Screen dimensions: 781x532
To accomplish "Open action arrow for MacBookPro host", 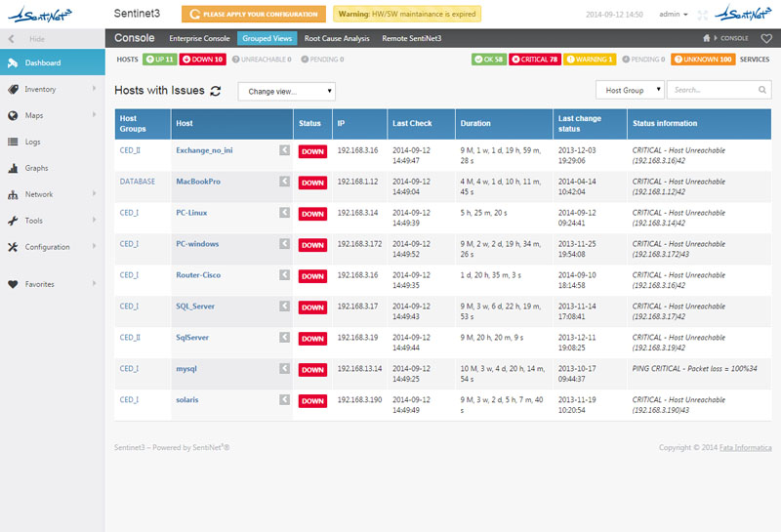I will (284, 182).
